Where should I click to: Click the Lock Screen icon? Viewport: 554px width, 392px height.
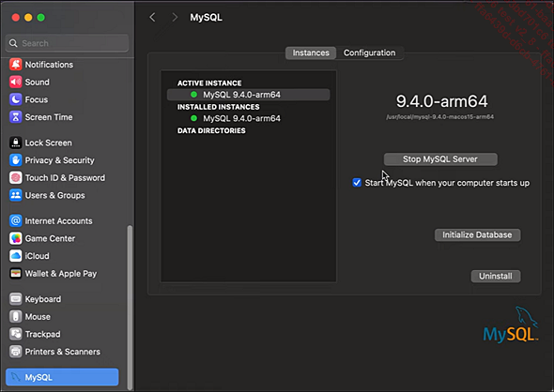[16, 143]
